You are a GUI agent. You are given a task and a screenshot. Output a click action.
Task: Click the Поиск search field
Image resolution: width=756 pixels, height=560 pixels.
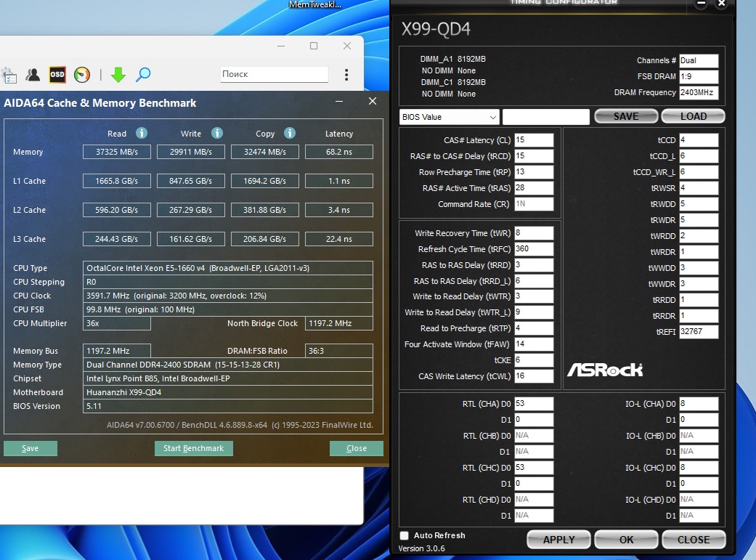point(275,74)
